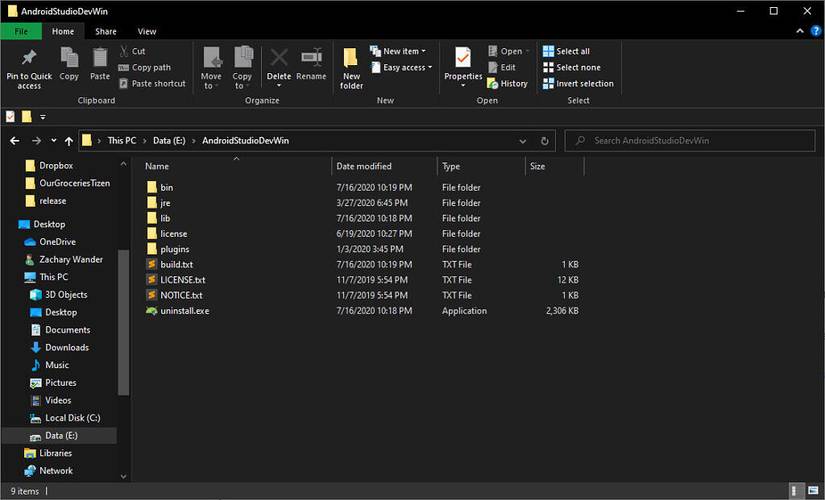Refresh the current folder

click(x=545, y=141)
